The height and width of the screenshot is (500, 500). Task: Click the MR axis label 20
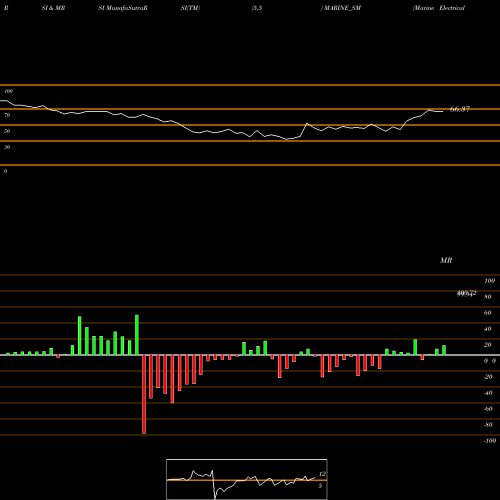coord(487,345)
